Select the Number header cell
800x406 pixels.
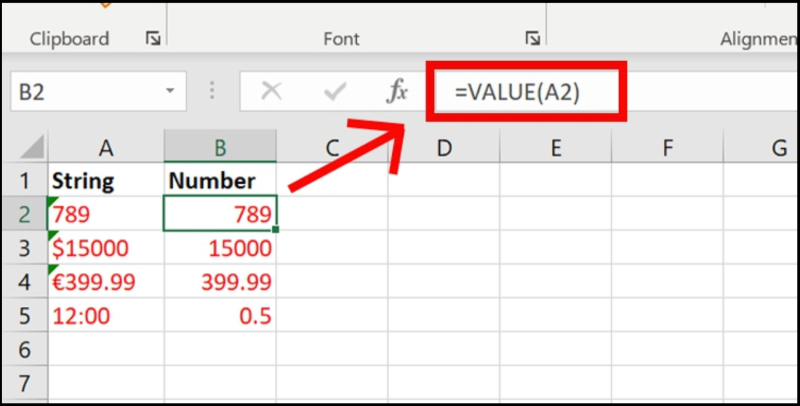(x=219, y=181)
